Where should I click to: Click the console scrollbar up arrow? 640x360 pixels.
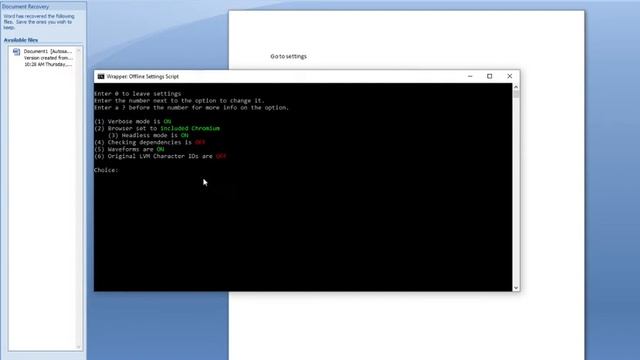pyautogui.click(x=516, y=87)
